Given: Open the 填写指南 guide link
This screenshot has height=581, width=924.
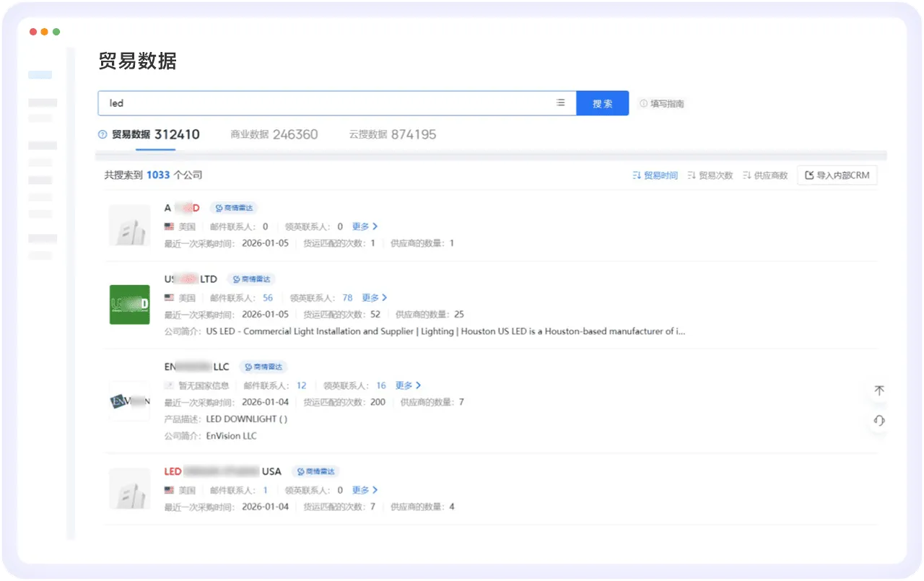Looking at the screenshot, I should (662, 104).
